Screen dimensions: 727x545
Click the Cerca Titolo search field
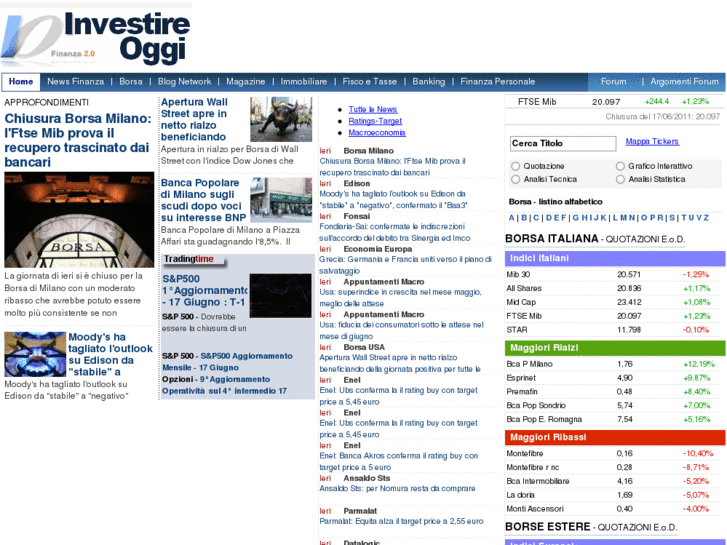tap(563, 143)
